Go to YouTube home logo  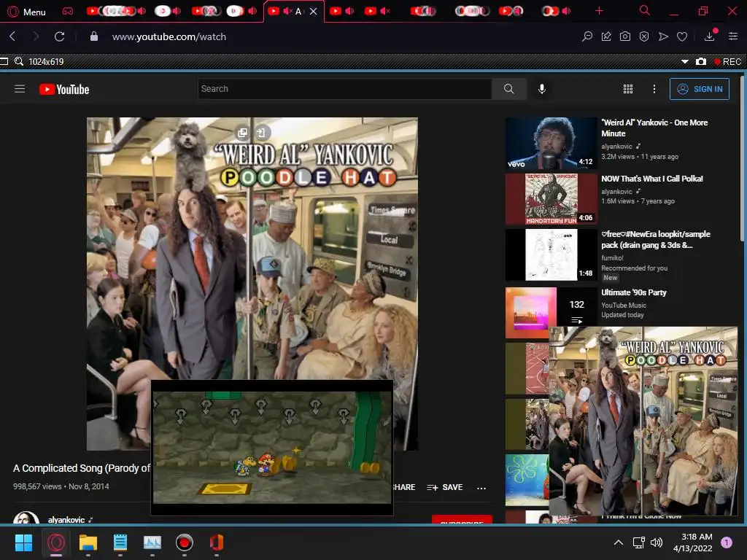coord(64,89)
